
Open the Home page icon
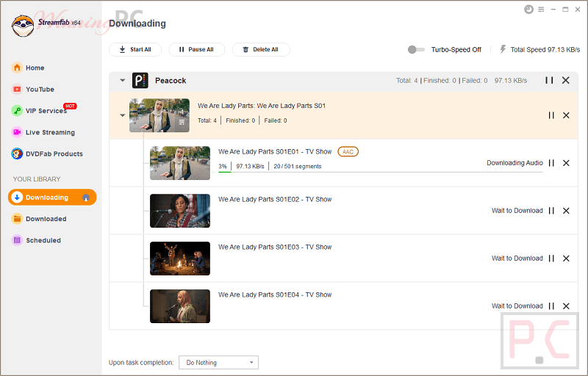point(17,68)
